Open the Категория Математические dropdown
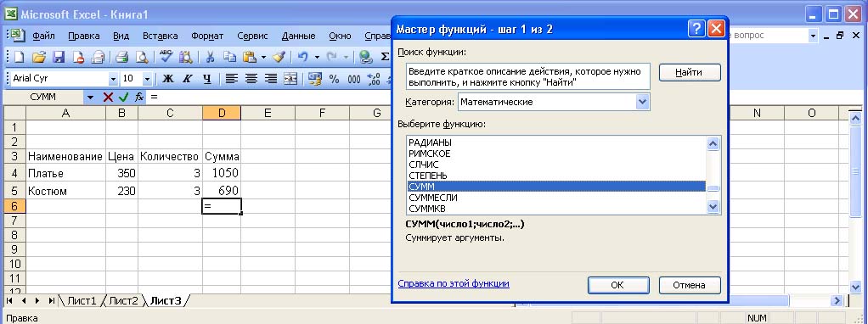The width and height of the screenshot is (868, 324). 642,103
